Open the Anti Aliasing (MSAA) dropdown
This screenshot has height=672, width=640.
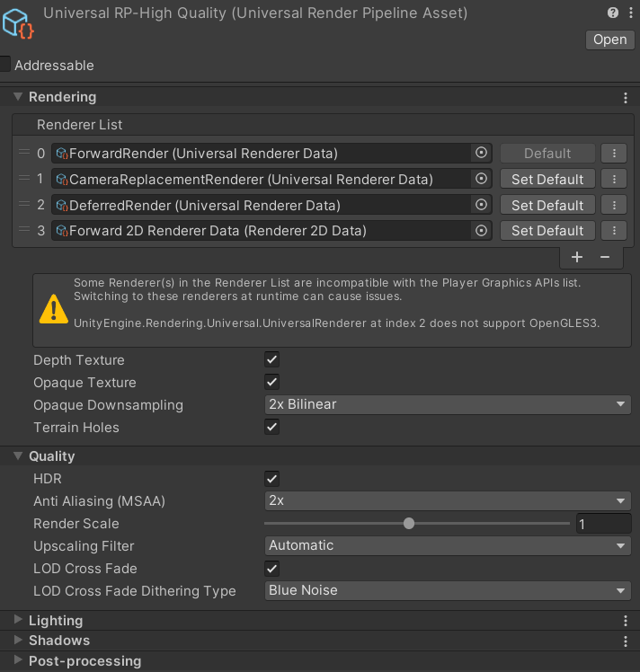(x=448, y=501)
